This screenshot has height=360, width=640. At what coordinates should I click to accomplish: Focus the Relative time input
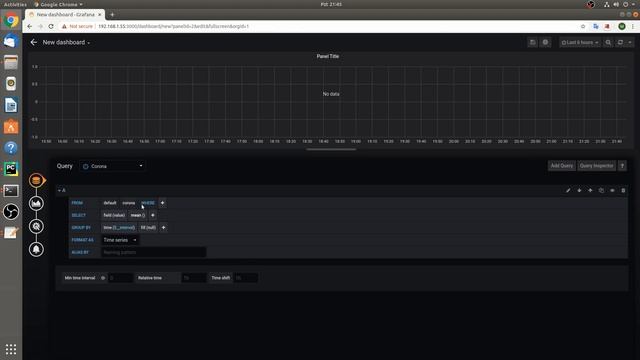(x=193, y=278)
